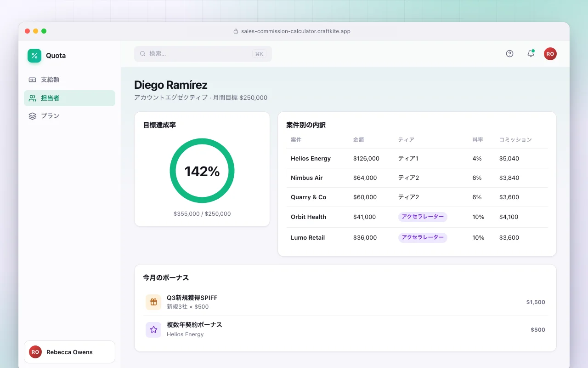Click the browser URL sales-commission-calculator.craftkite.app
Image resolution: width=588 pixels, height=368 pixels.
[x=296, y=31]
